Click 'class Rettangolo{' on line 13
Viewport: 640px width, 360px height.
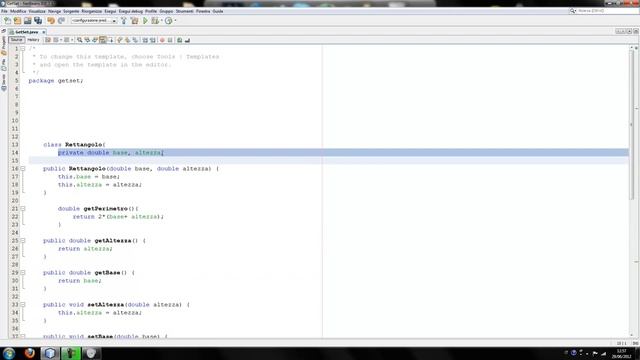click(75, 144)
